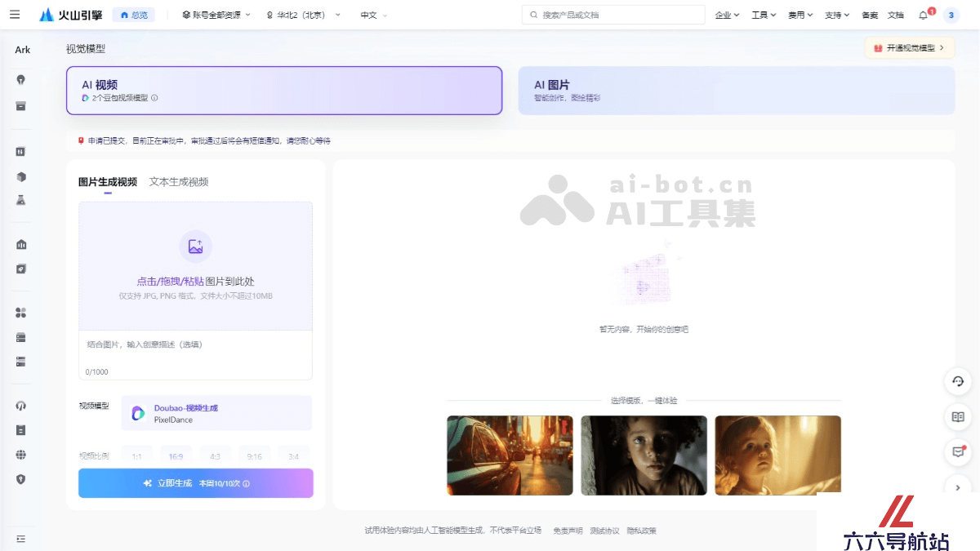Click 点击/拖拽/粘贴 upload link text
Viewport: 980px width, 551px height.
[x=170, y=282]
